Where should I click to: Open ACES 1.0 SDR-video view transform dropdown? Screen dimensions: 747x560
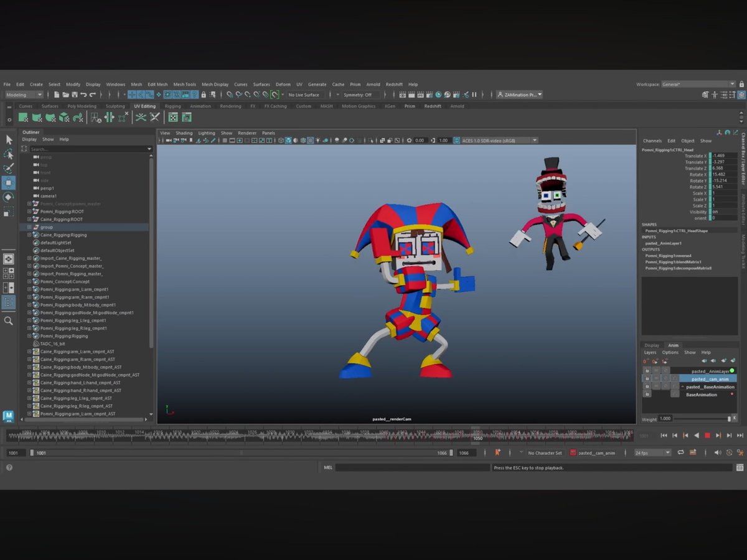[499, 141]
